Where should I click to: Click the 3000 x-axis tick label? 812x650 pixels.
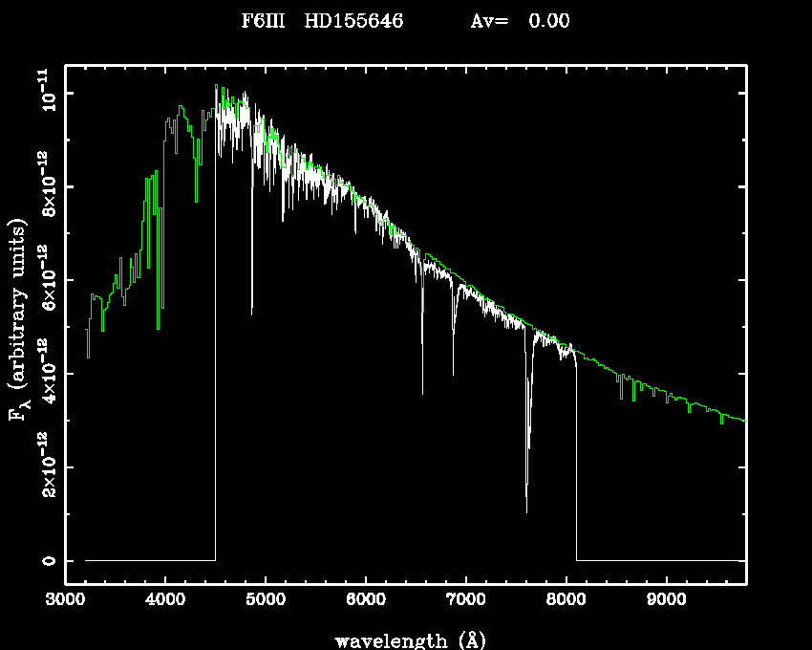click(x=65, y=603)
